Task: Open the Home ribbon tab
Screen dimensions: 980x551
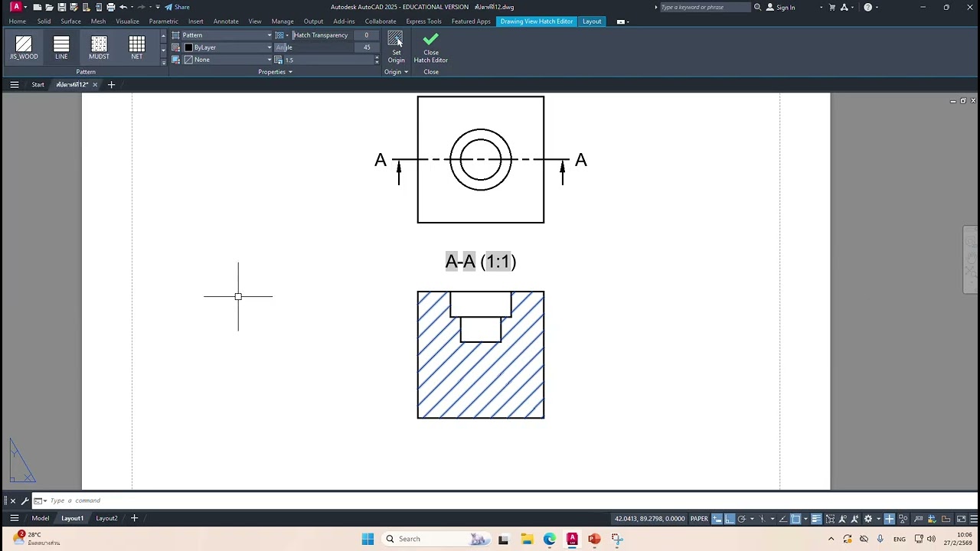Action: point(17,21)
